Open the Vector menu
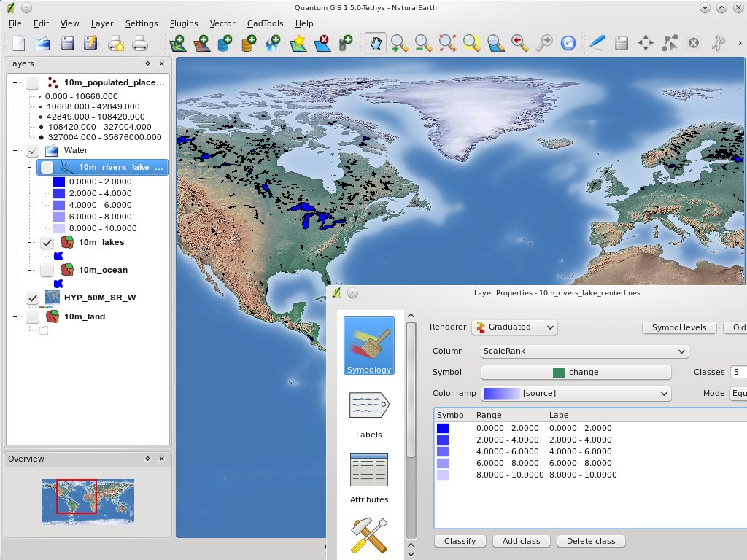747x560 pixels. 222,23
